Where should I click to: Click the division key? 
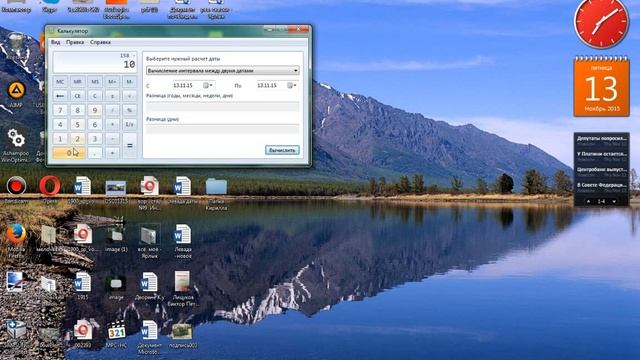click(x=112, y=110)
